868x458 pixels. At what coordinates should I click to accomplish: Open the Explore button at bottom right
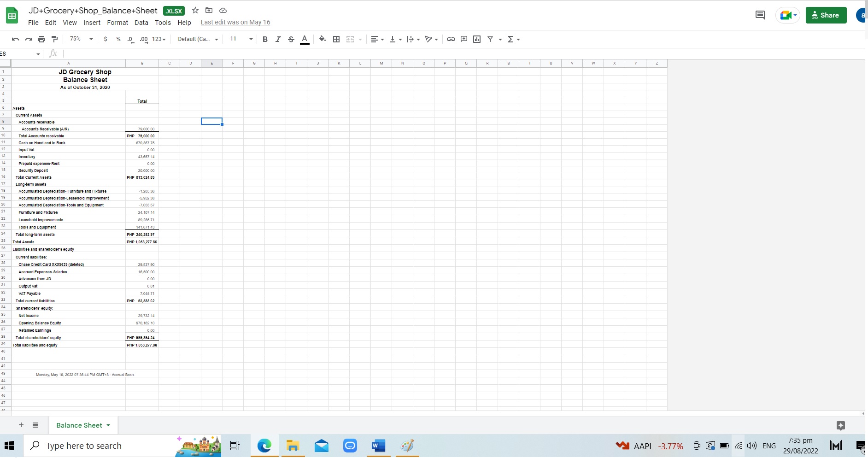click(841, 425)
